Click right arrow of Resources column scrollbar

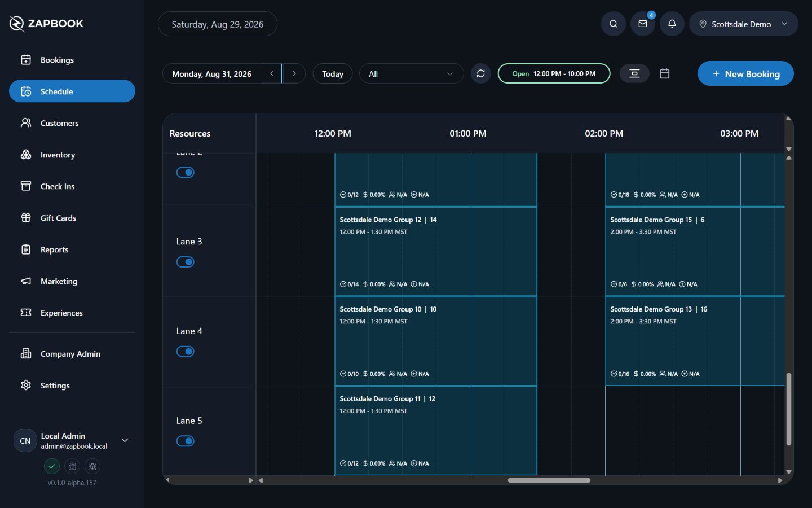251,480
